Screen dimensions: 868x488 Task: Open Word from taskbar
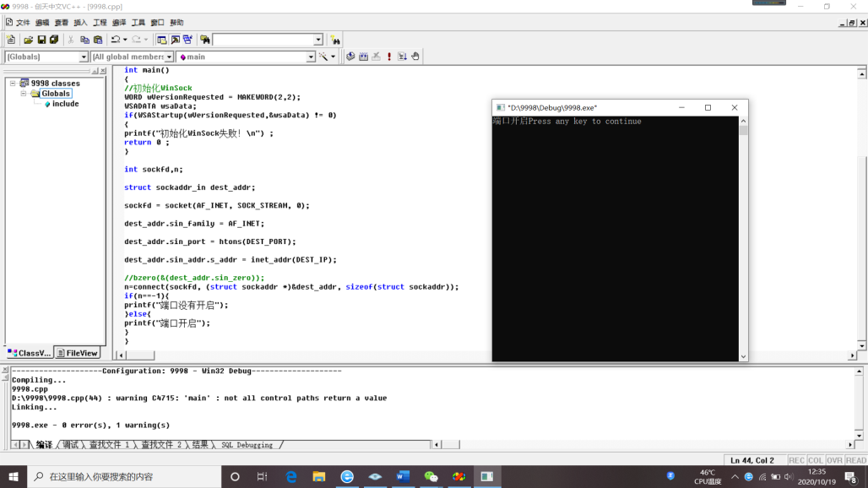pos(403,476)
